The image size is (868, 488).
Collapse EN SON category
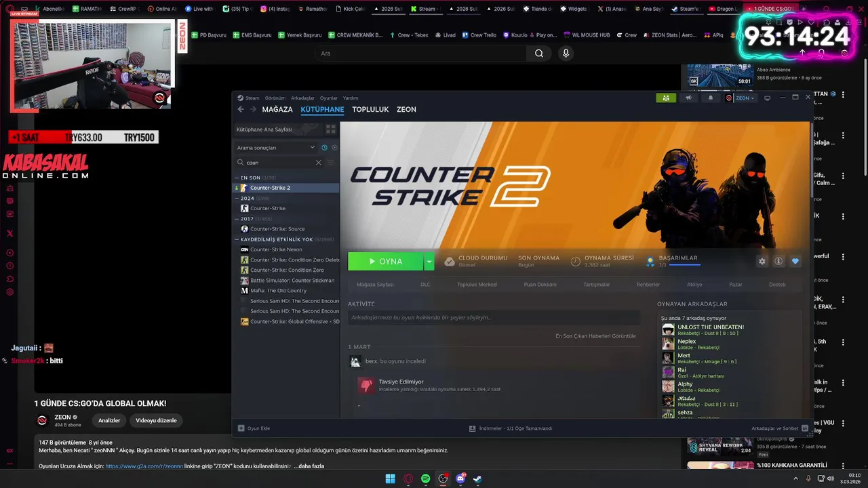click(237, 178)
